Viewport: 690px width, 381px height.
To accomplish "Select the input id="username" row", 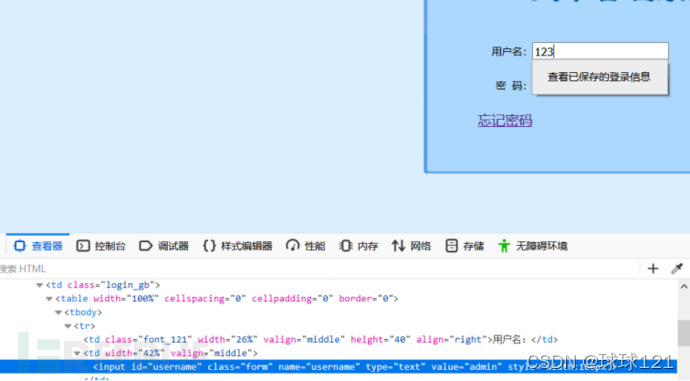I will coord(338,367).
